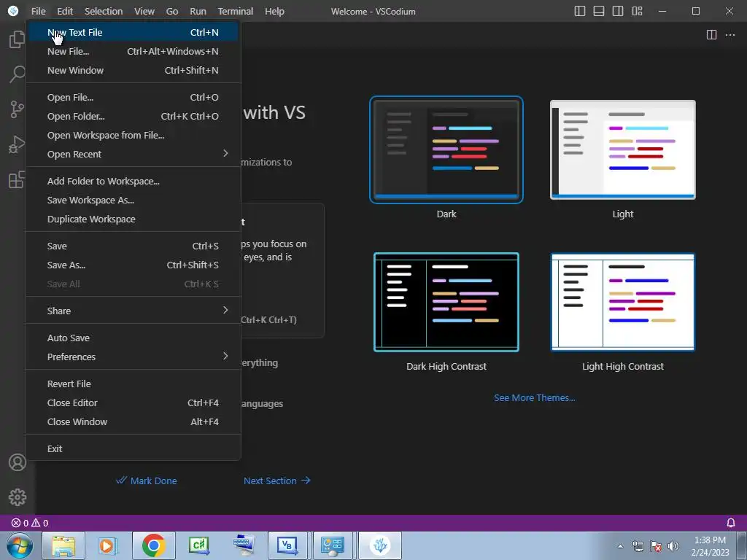Toggle Auto Save in the File menu
The width and height of the screenshot is (747, 560).
pos(133,338)
